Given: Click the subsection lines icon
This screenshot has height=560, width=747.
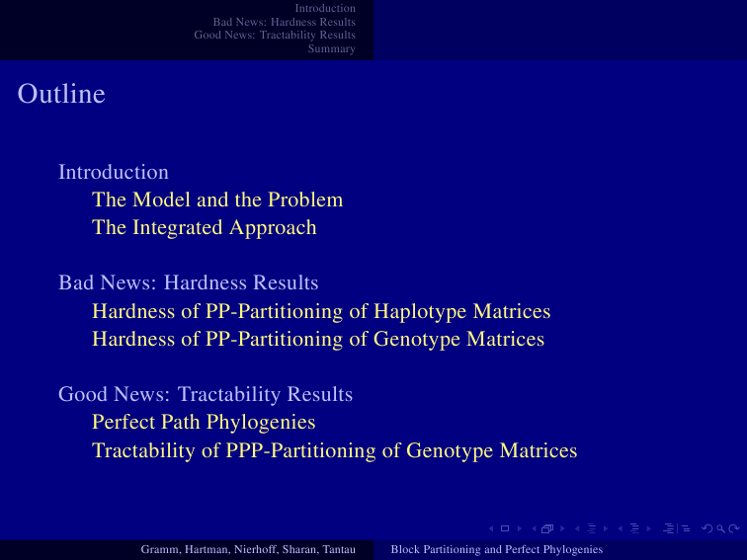Looking at the screenshot, I should pos(591,528).
